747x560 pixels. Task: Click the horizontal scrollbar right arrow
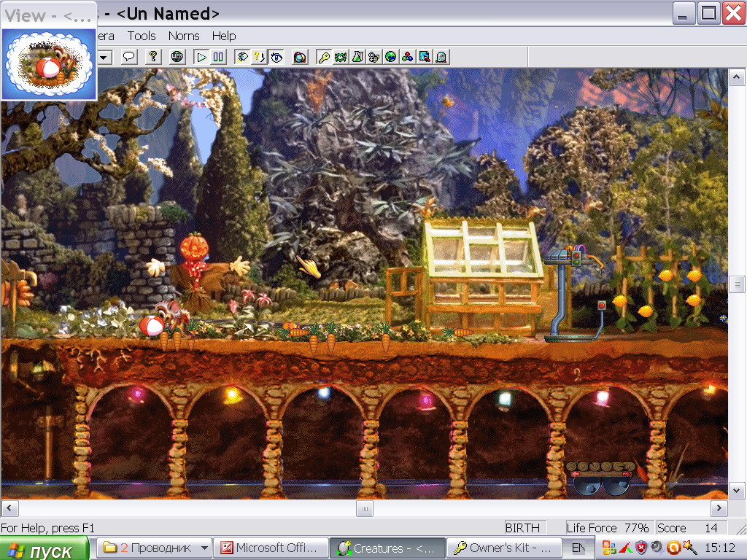[x=719, y=508]
